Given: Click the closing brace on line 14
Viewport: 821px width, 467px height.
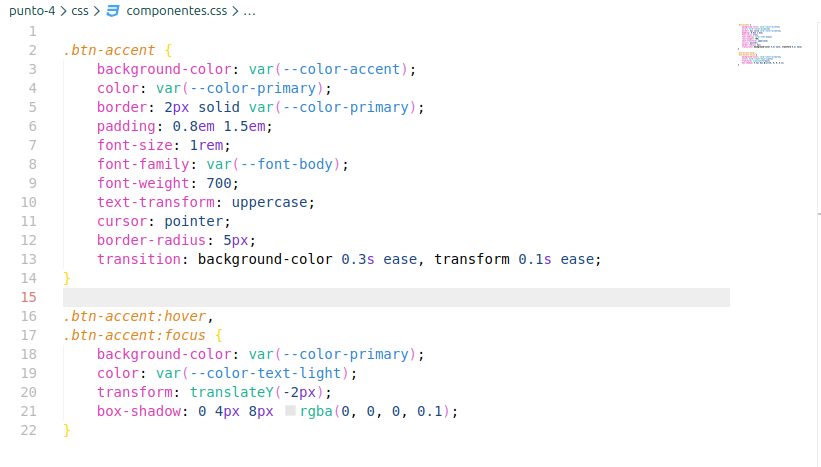Looking at the screenshot, I should pos(67,278).
